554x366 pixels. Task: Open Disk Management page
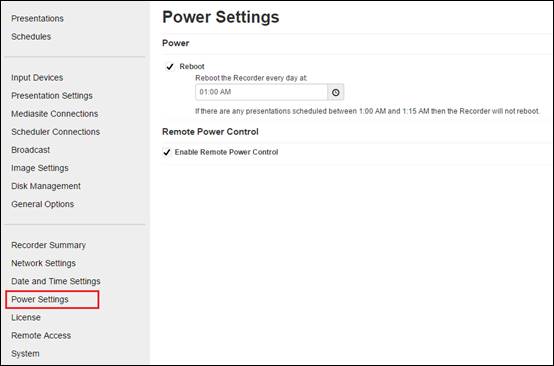coord(46,186)
